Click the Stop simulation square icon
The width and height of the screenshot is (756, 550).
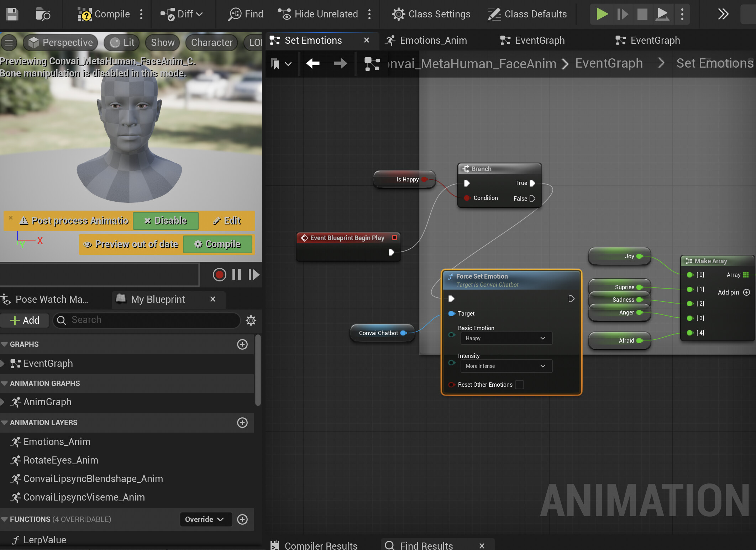642,14
